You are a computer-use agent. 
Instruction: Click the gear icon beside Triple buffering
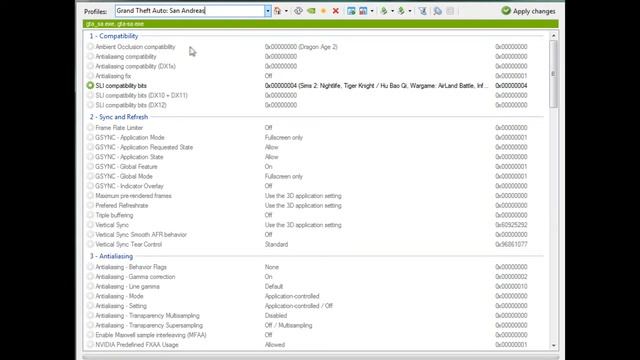point(90,215)
